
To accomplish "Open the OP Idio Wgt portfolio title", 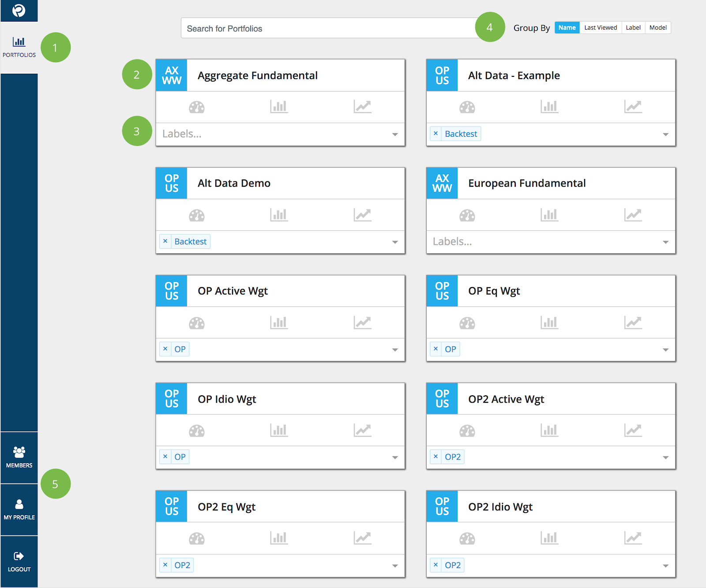I will click(x=227, y=399).
